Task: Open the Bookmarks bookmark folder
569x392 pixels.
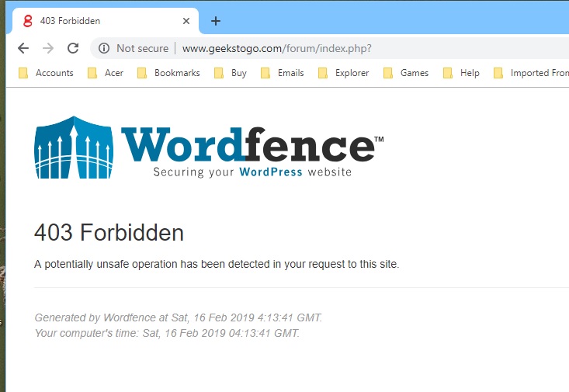Action: coord(168,73)
